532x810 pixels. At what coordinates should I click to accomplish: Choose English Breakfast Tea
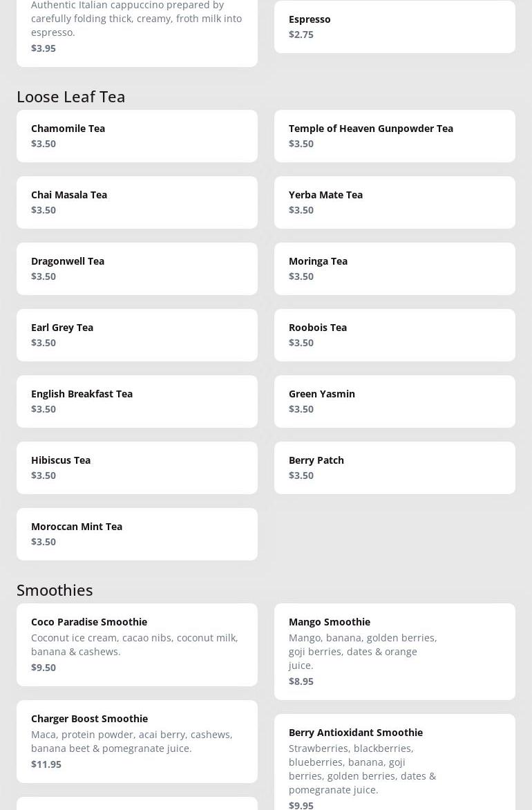137,402
